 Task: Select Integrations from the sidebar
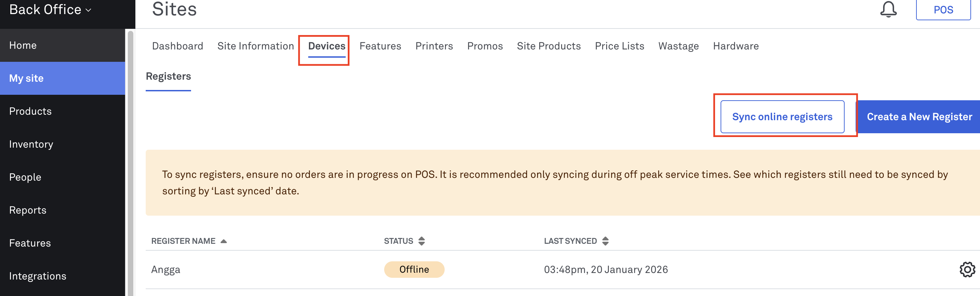[x=38, y=276]
